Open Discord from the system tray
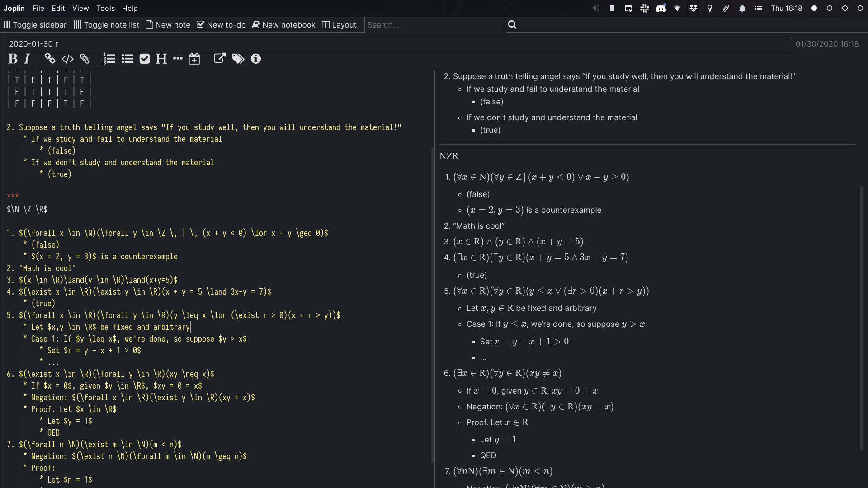The height and width of the screenshot is (488, 868). [661, 8]
